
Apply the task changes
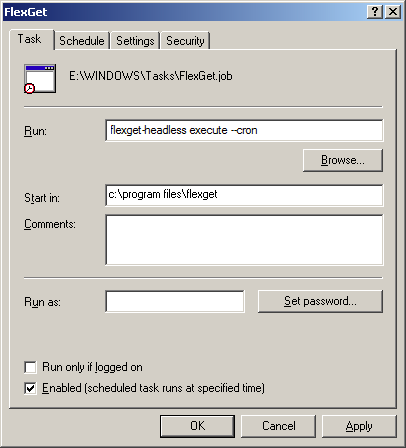coord(359,426)
